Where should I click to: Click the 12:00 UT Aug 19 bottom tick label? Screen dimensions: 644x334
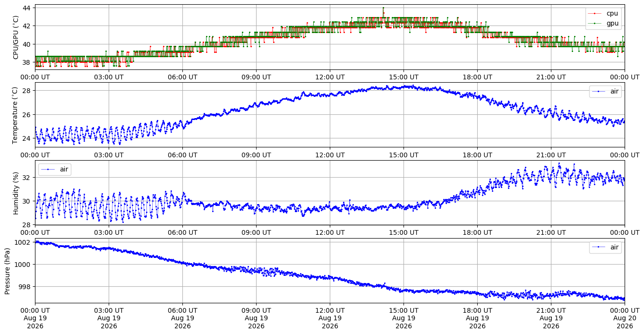tap(330, 318)
